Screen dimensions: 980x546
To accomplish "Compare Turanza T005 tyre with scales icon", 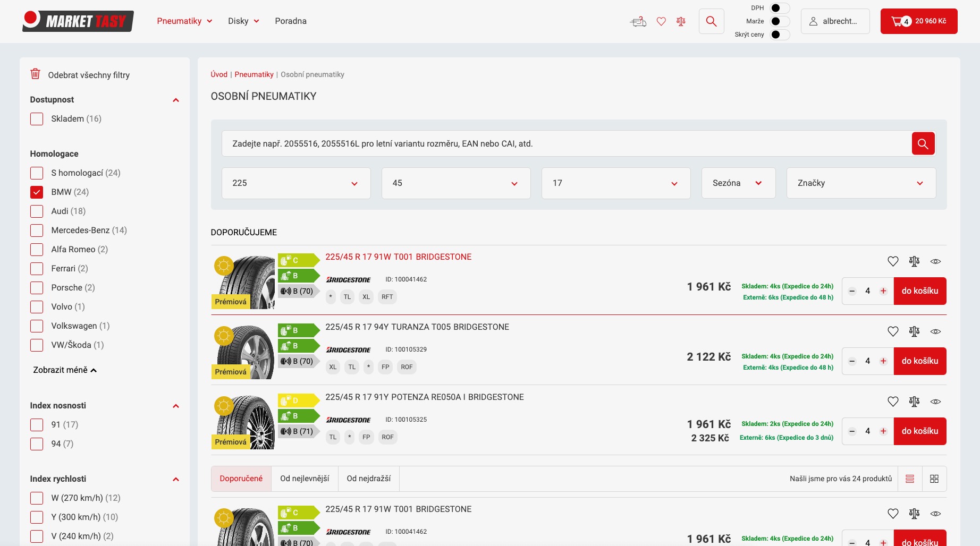I will click(914, 331).
